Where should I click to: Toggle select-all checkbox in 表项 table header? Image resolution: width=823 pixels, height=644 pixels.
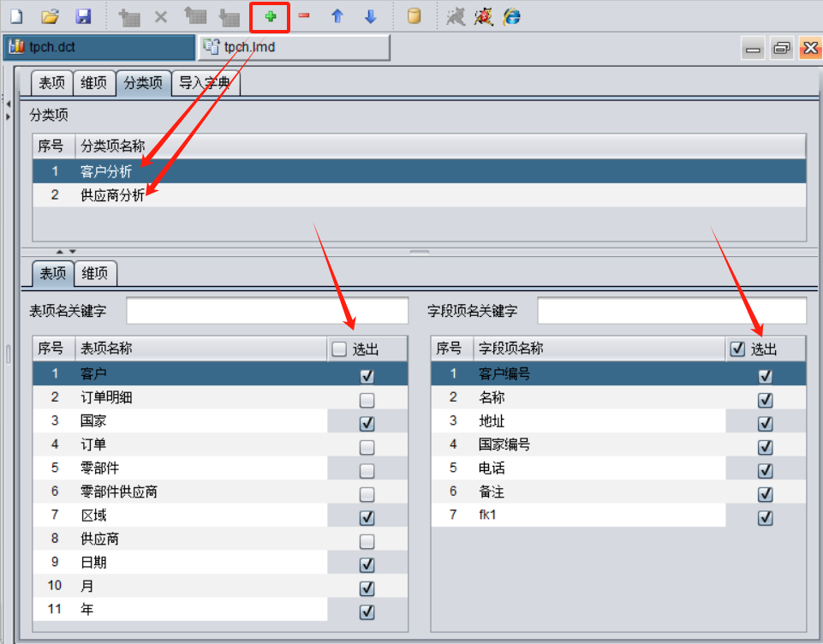339,349
